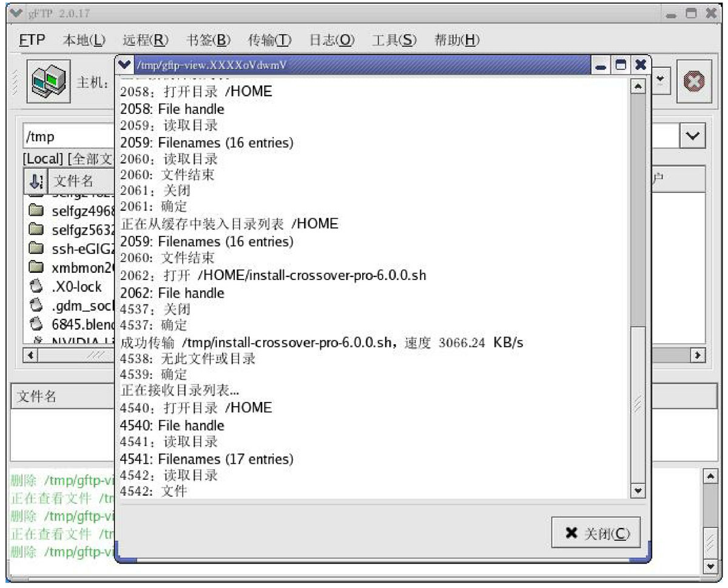Select the .X0-lock file icon
The image size is (728, 588).
(x=38, y=286)
